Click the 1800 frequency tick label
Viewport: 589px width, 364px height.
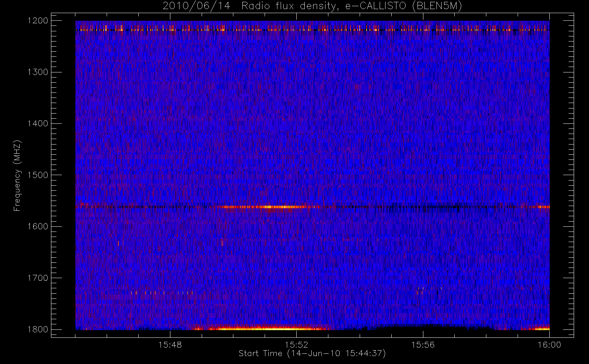38,329
